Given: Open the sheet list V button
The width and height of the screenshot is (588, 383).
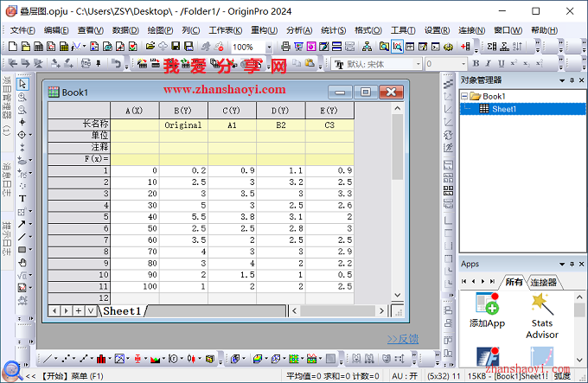Looking at the screenshot, I should pos(91,310).
